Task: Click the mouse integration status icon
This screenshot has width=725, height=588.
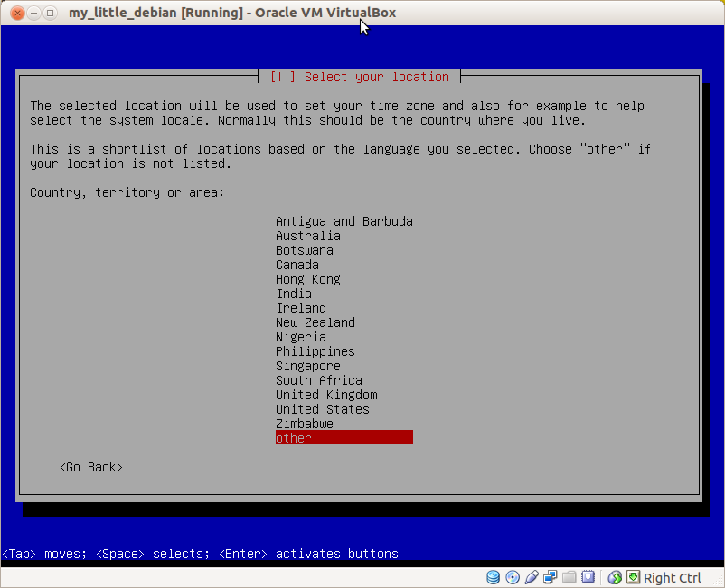Action: pos(615,577)
